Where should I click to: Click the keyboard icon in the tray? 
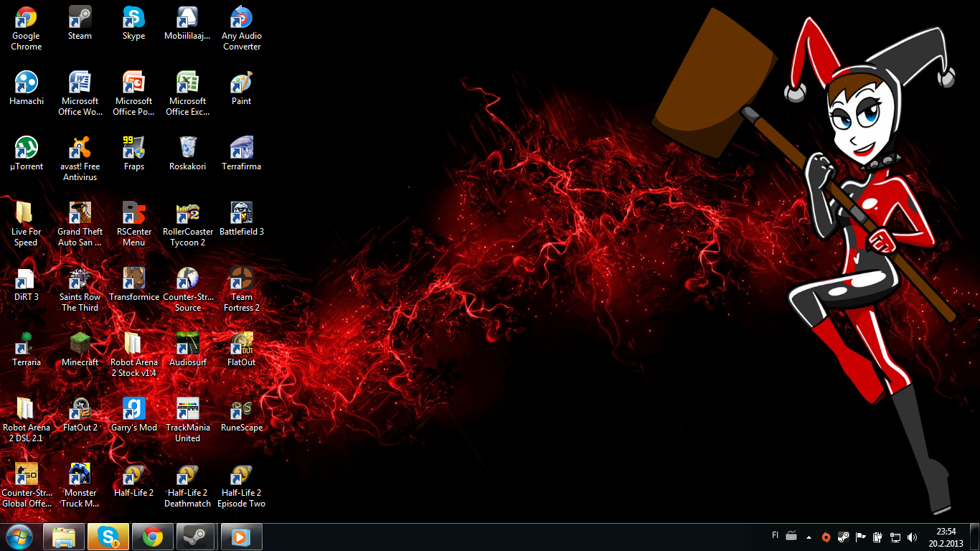(x=791, y=536)
